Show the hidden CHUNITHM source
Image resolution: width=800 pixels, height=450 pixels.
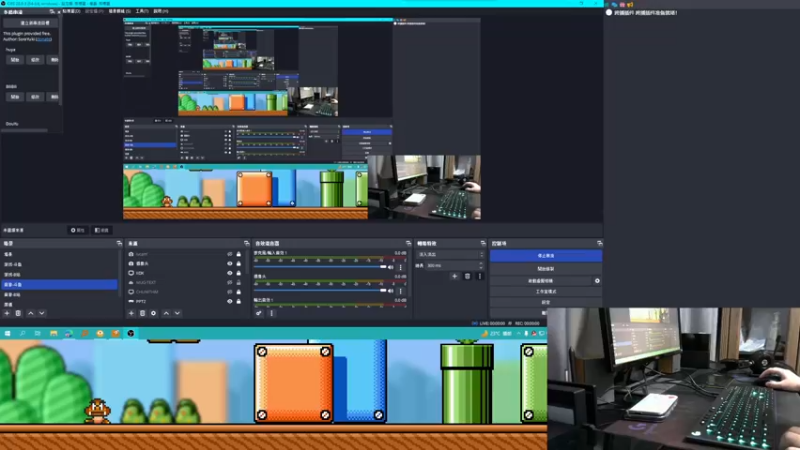[x=230, y=292]
